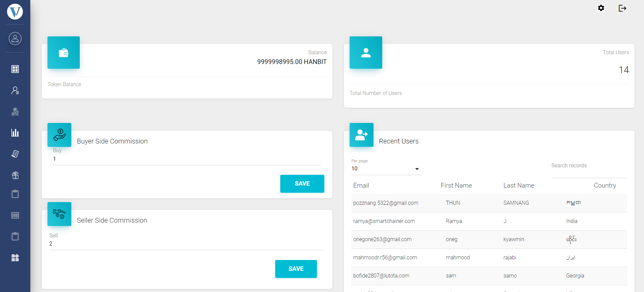Image resolution: width=644 pixels, height=292 pixels.
Task: Open the dashboard grid icon in sidebar
Action: [15, 69]
